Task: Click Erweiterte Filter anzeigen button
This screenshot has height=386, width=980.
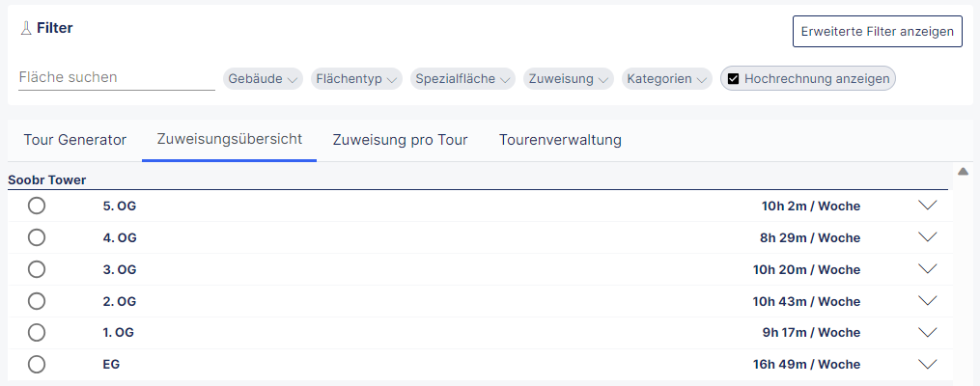Action: 877,31
